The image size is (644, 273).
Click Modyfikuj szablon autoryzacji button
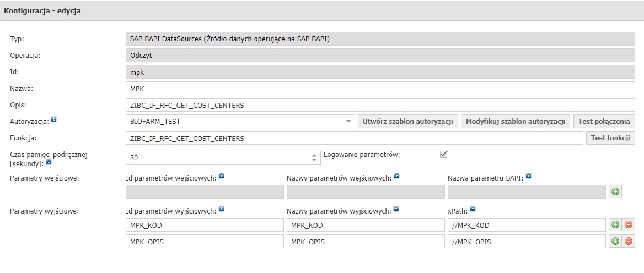pyautogui.click(x=516, y=121)
